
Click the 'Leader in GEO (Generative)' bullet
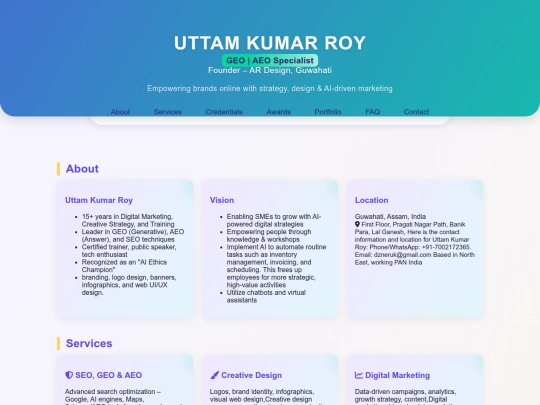(x=133, y=236)
